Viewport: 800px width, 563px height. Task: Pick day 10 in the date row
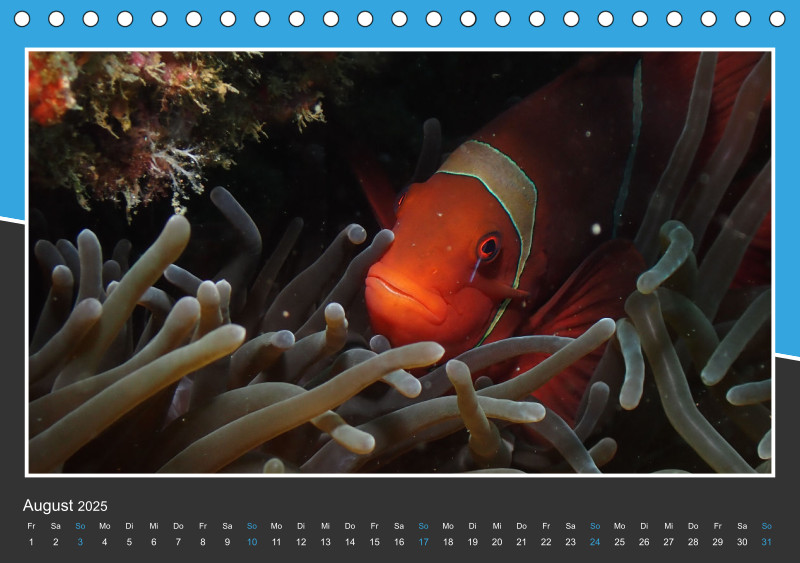pos(252,542)
